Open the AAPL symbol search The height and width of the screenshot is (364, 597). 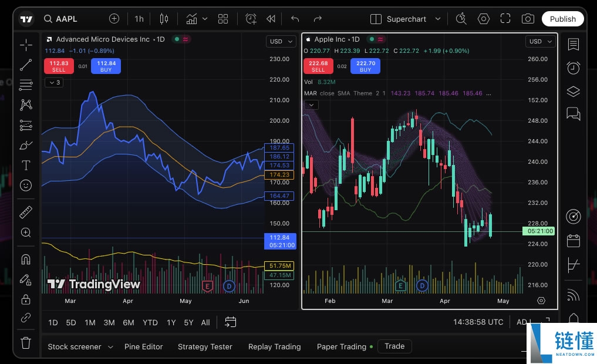[61, 19]
